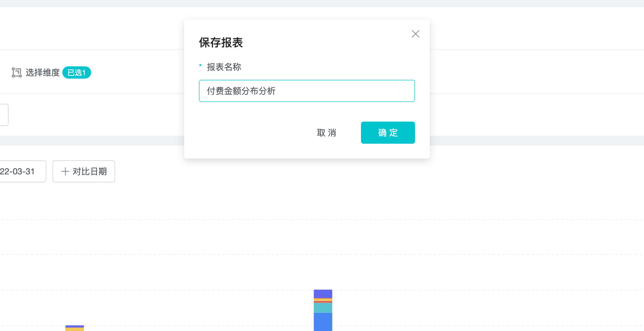
Task: Confirm saving with 确定 button
Action: [388, 133]
